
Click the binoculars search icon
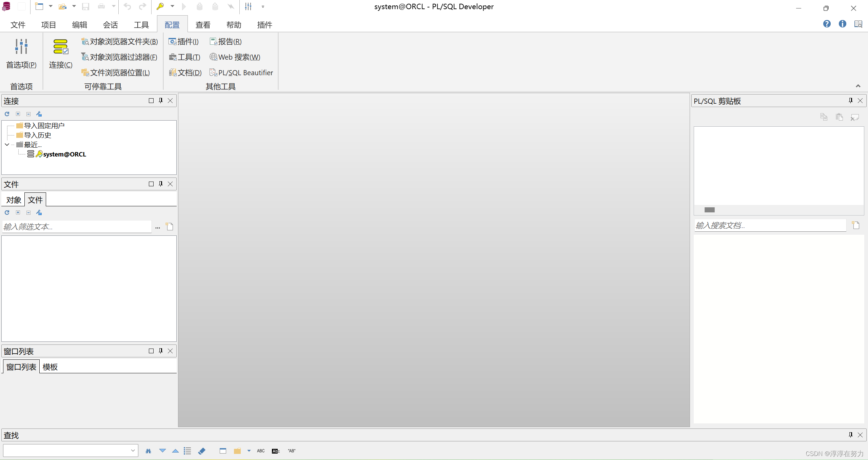point(148,451)
